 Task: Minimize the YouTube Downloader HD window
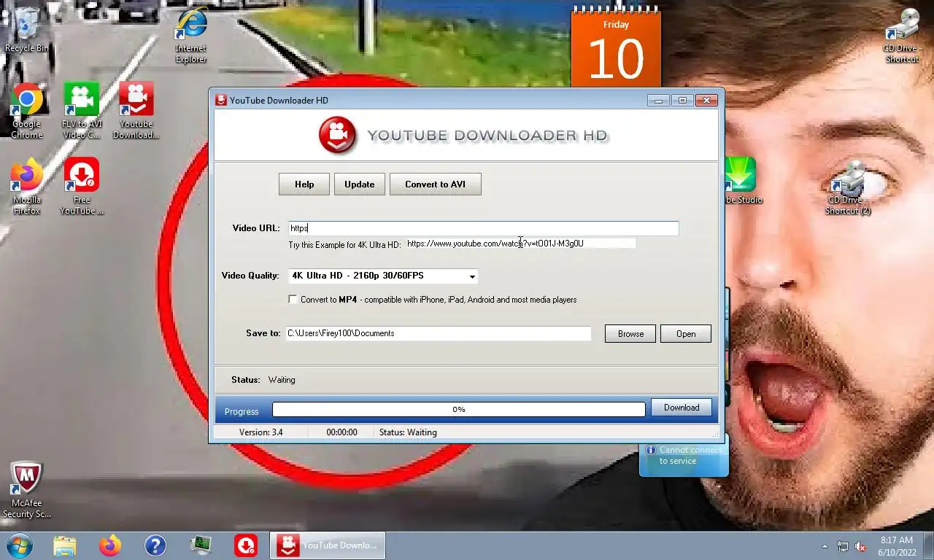point(658,101)
